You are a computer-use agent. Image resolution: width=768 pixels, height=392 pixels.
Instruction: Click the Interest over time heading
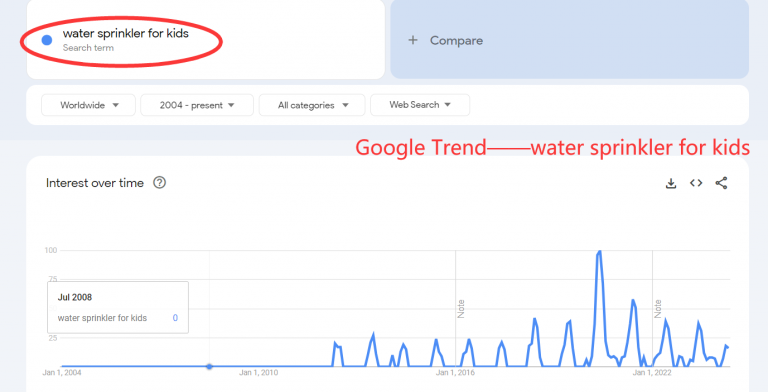coord(95,183)
